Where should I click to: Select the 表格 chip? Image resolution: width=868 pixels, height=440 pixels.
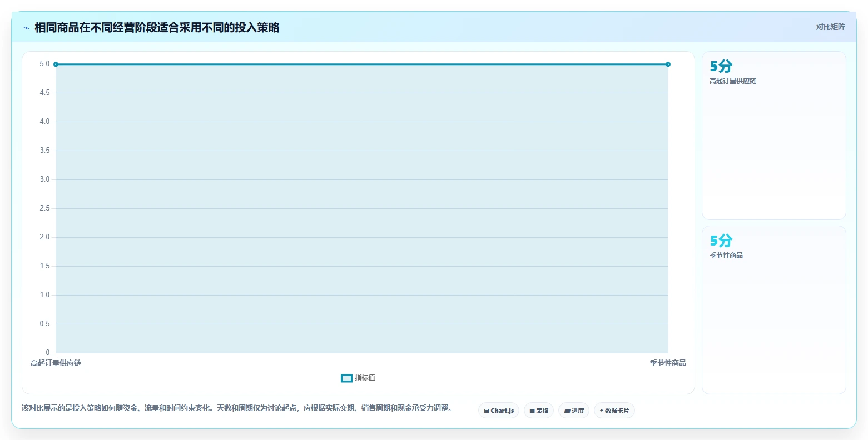(539, 411)
